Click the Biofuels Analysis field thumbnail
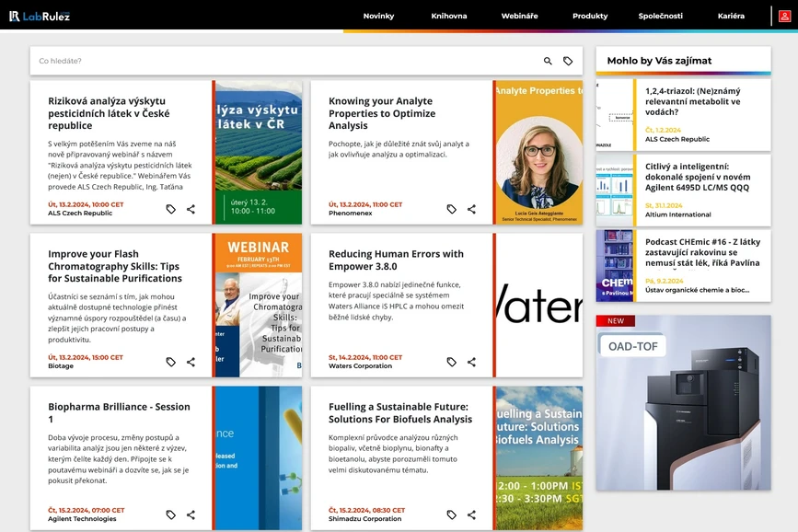This screenshot has height=532, width=798. (539, 457)
